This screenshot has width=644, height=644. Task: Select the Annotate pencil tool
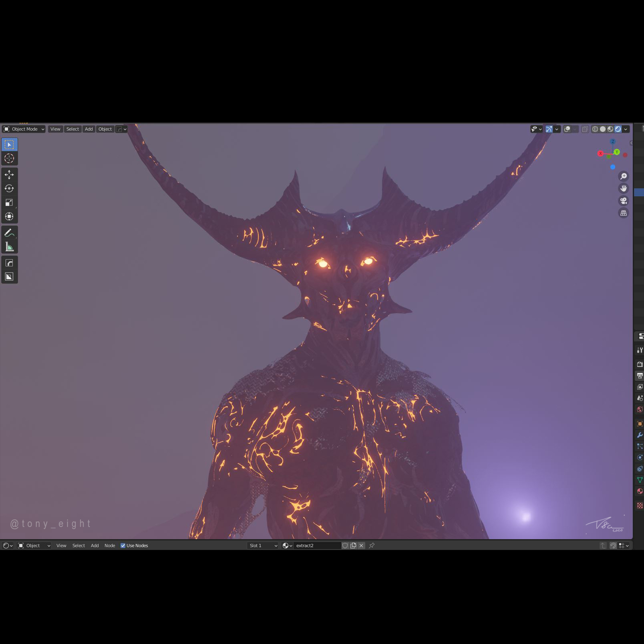tap(9, 233)
